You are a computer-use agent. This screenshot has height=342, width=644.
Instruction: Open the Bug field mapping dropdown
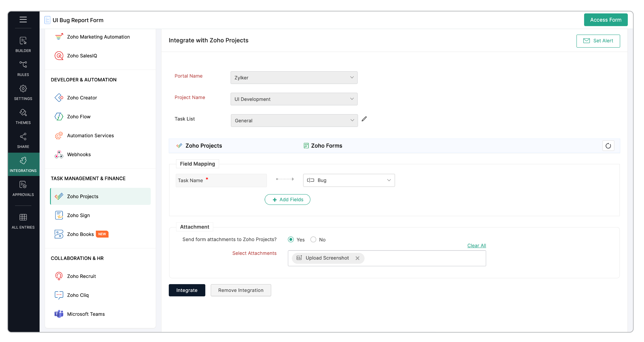(348, 180)
